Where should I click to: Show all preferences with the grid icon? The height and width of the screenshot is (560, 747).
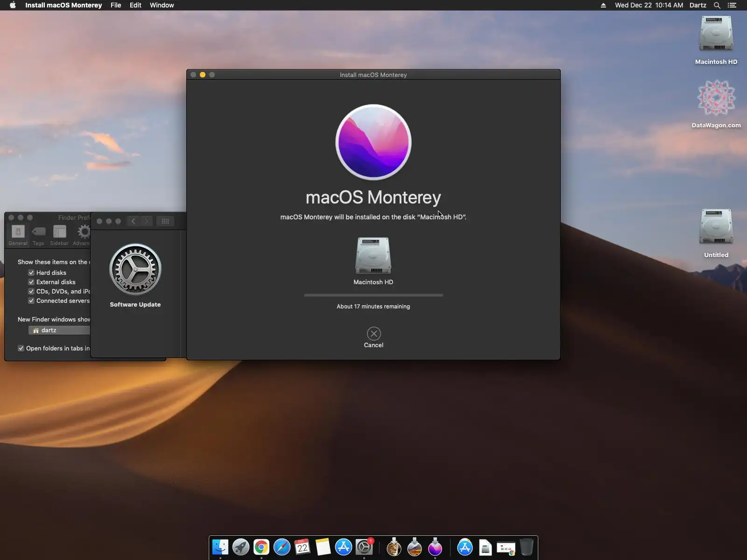point(165,221)
